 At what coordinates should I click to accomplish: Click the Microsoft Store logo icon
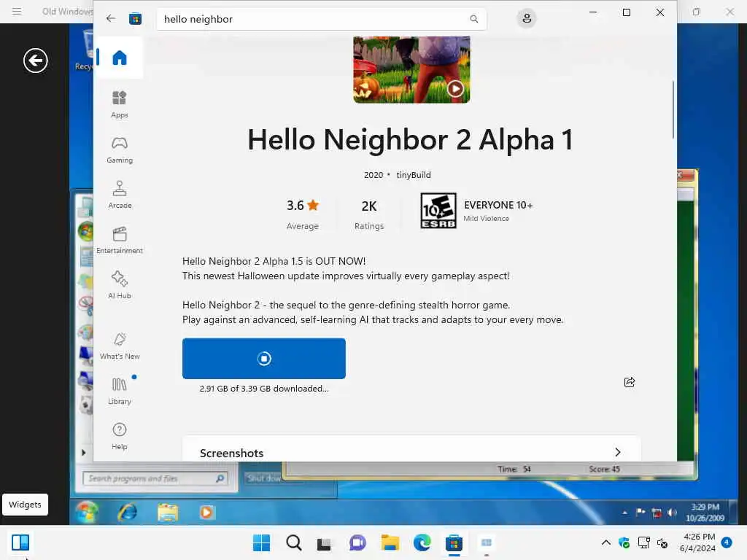point(135,18)
